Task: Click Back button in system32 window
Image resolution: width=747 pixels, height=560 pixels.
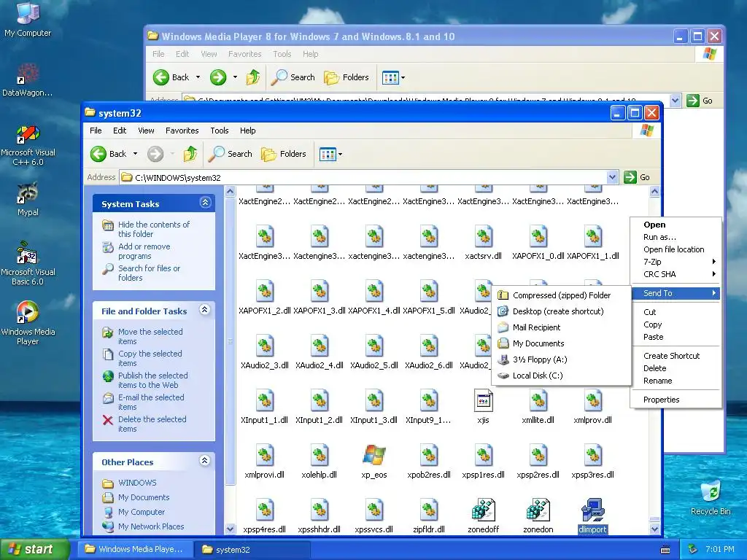Action: [109, 154]
